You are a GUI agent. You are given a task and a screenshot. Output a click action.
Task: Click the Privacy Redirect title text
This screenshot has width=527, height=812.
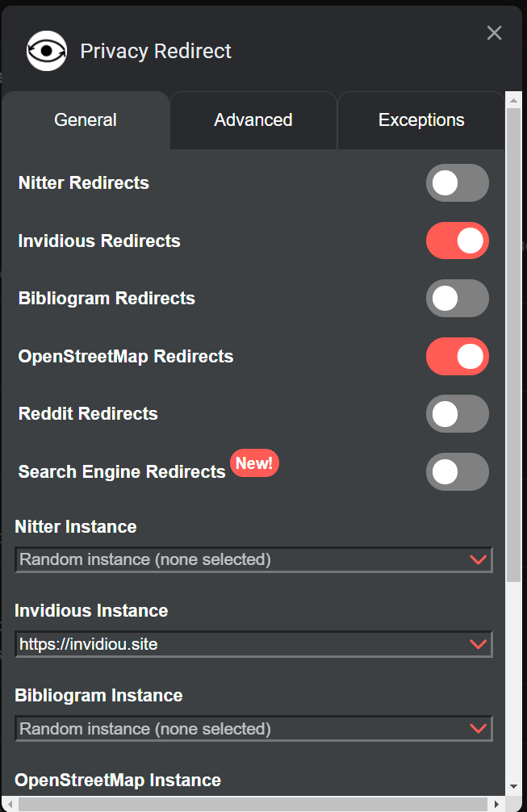(155, 52)
